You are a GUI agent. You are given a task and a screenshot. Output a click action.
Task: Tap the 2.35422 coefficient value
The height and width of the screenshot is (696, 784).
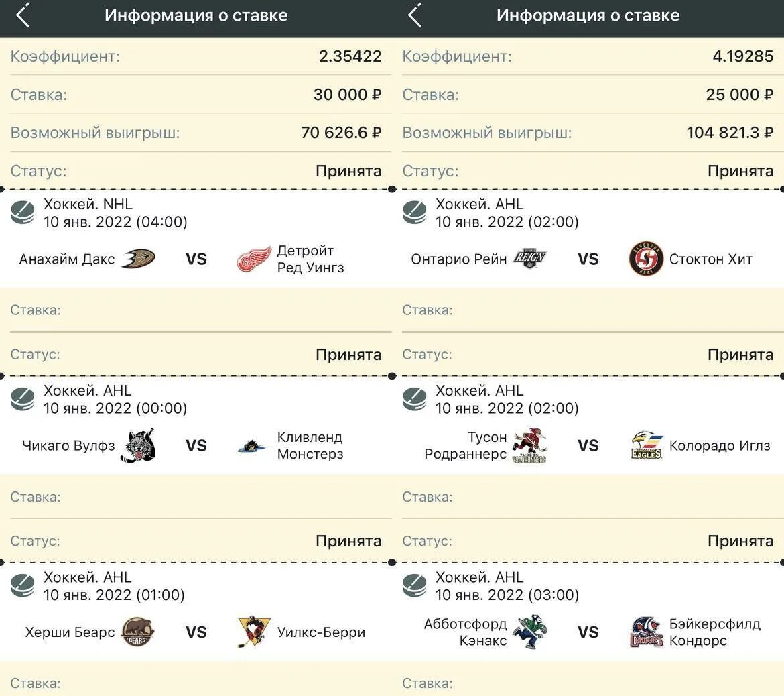click(x=350, y=56)
